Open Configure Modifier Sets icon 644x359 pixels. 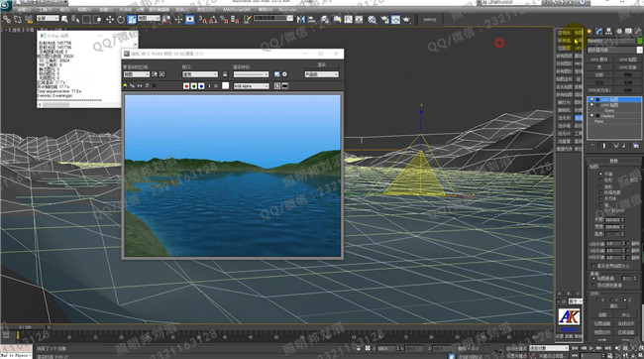(x=636, y=146)
